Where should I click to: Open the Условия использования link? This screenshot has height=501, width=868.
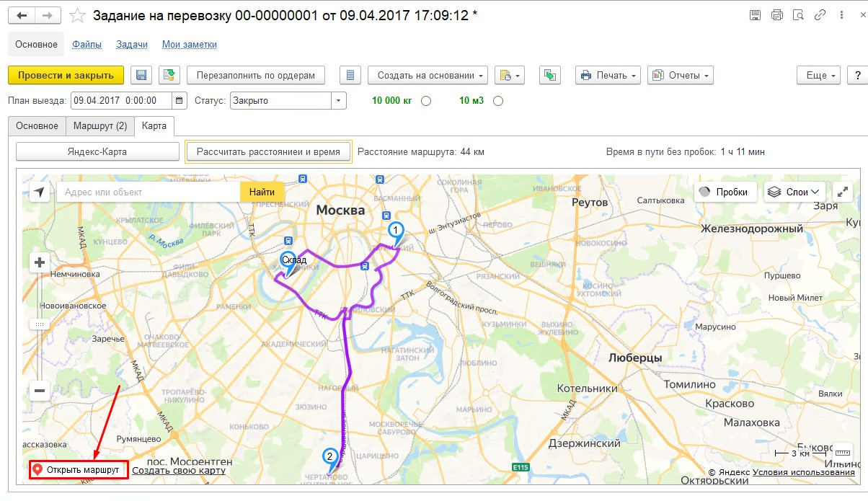[804, 472]
